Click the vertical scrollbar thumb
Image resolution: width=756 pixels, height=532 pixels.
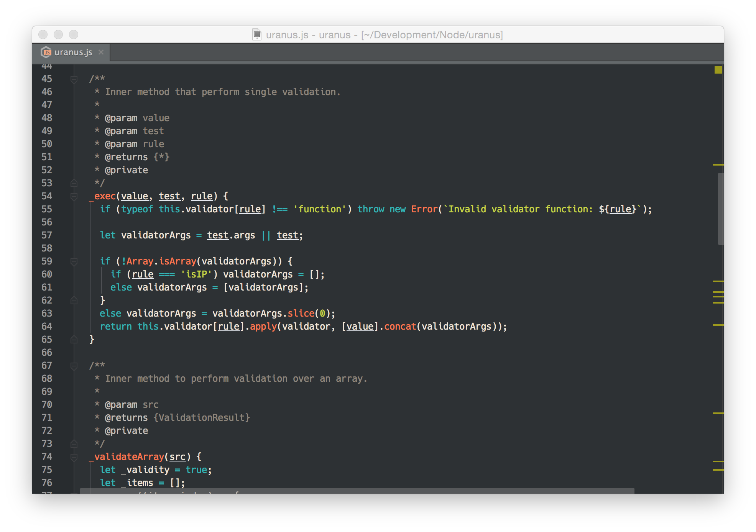[720, 209]
